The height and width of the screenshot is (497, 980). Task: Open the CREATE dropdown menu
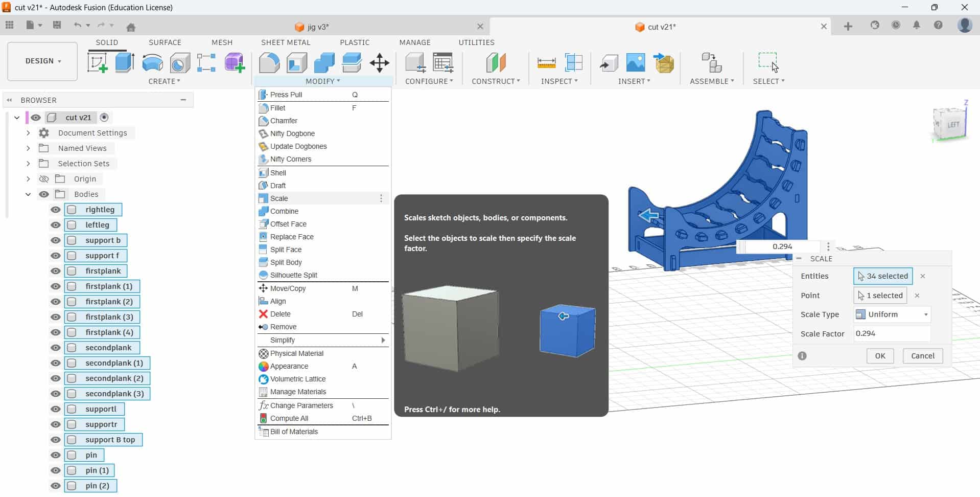[x=164, y=81]
